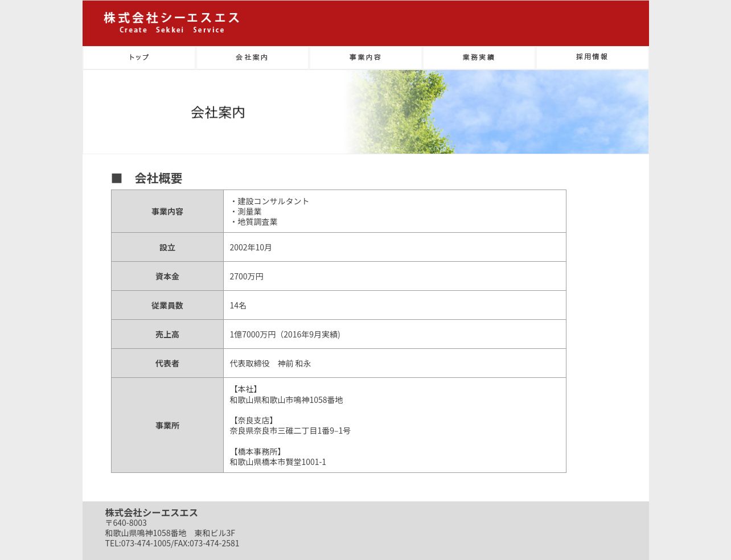Click the 【橋本事務所】 label

tap(257, 451)
